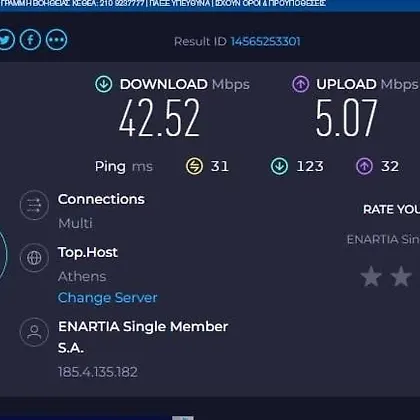420x420 pixels.
Task: Rate provider with first star
Action: tap(371, 276)
